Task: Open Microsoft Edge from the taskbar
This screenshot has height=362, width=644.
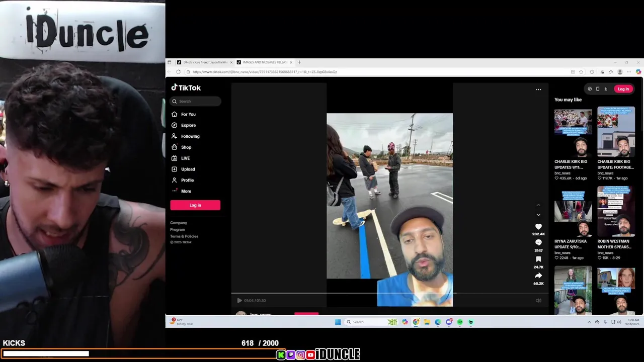Action: [438, 322]
